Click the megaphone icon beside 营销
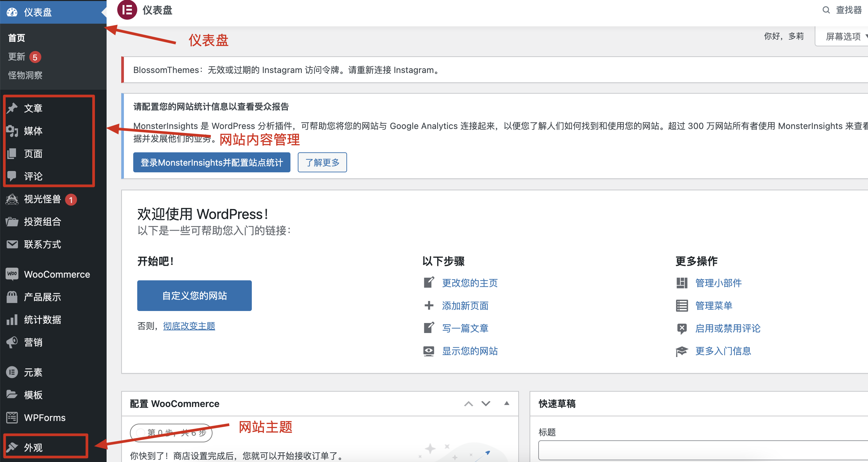868x462 pixels. [x=12, y=342]
